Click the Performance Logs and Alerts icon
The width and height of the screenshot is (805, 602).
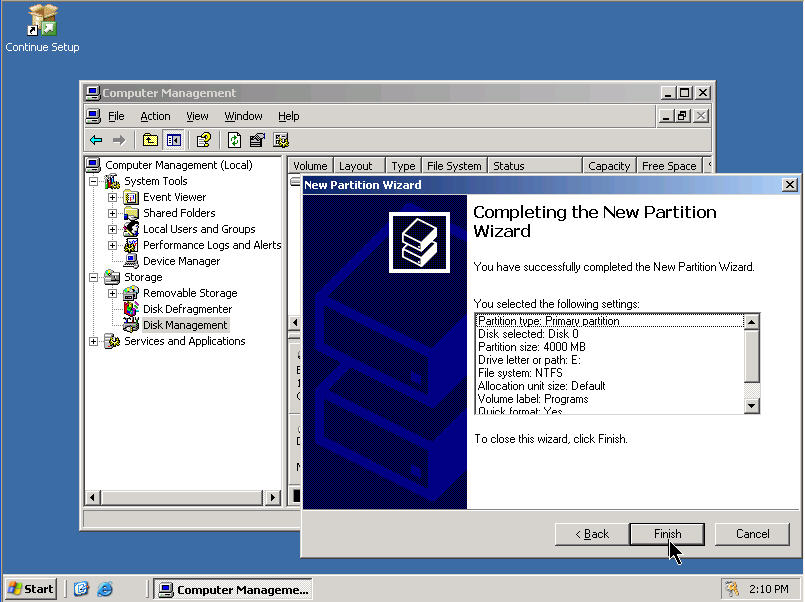click(131, 245)
